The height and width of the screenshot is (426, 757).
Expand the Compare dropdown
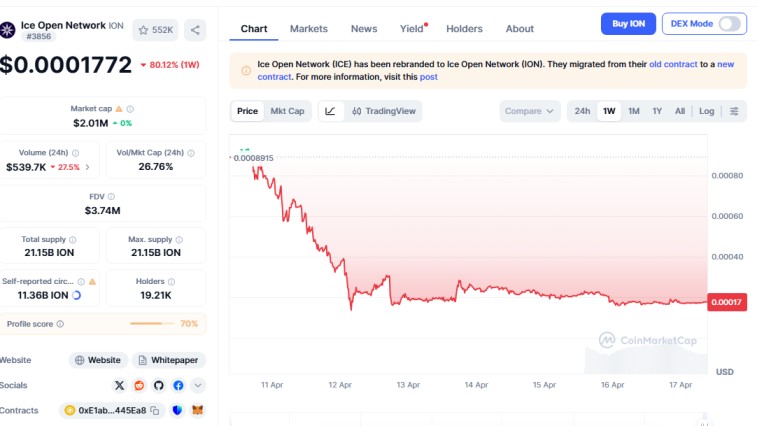point(529,111)
